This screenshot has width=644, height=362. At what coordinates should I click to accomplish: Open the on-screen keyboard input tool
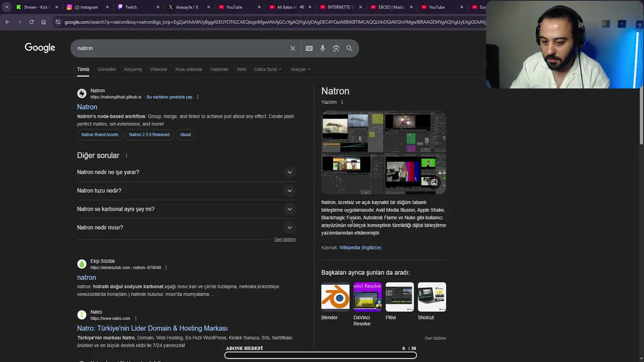coord(309,48)
